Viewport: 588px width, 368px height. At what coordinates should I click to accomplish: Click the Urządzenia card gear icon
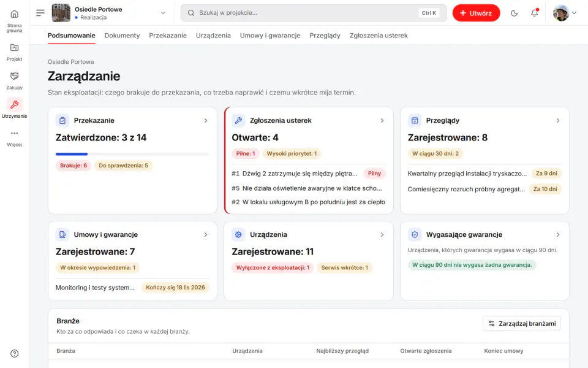238,235
